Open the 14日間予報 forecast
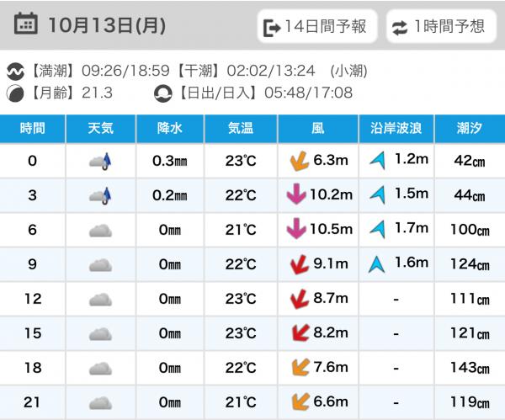The height and width of the screenshot is (420, 505). click(316, 27)
